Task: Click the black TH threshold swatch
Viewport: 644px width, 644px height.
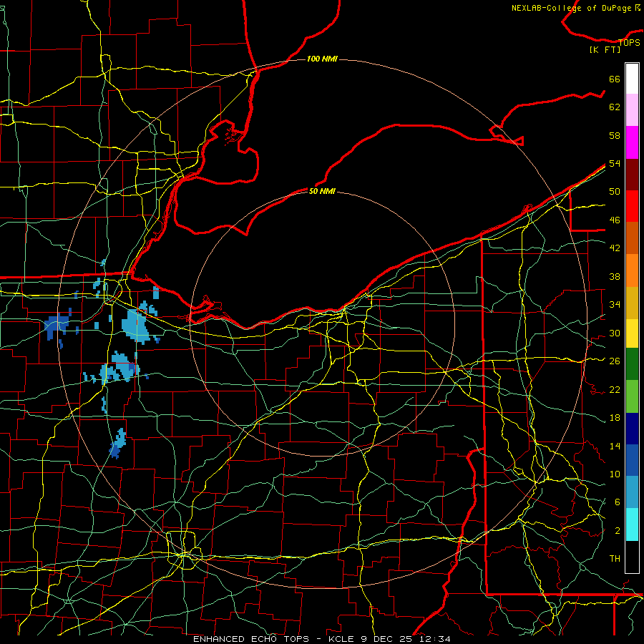Action: click(632, 557)
